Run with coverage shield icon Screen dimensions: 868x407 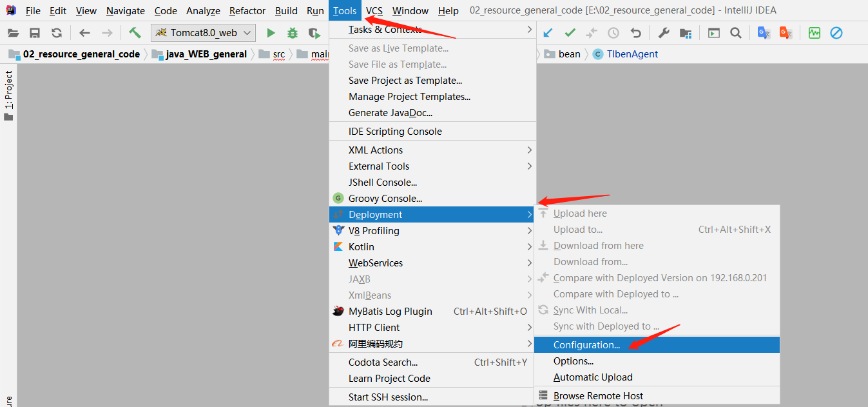pyautogui.click(x=314, y=33)
